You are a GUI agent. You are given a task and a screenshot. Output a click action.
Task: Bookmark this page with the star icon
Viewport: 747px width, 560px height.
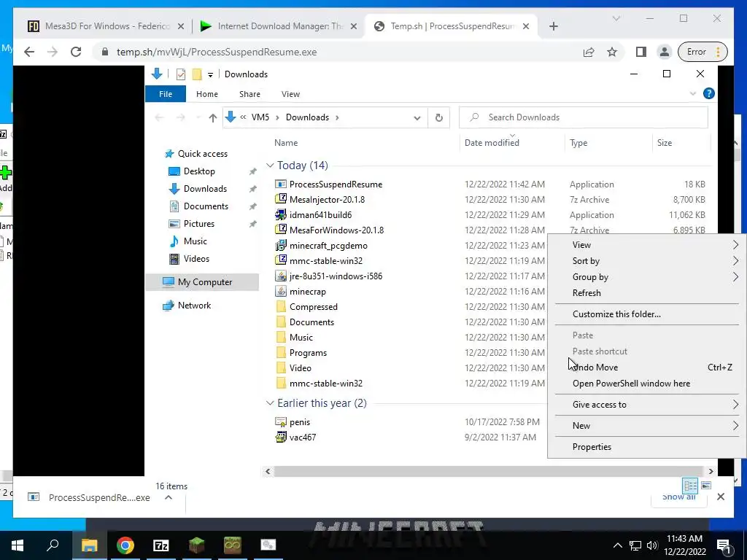pos(612,52)
